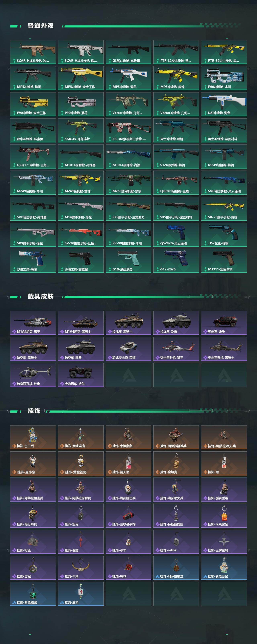Click the 挂饰-relink charm card
The image size is (257, 644).
(x=176, y=541)
